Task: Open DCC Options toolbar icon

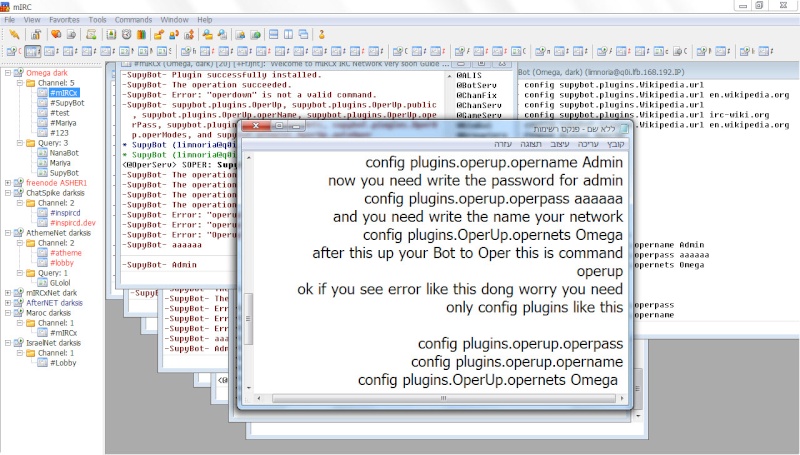Action: [189, 35]
